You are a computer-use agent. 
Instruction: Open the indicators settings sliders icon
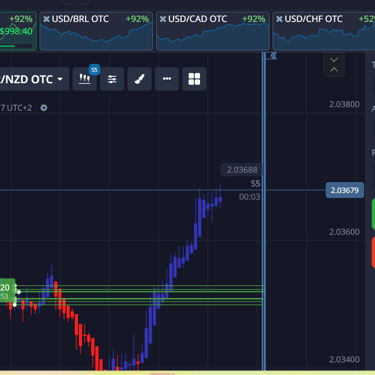112,79
